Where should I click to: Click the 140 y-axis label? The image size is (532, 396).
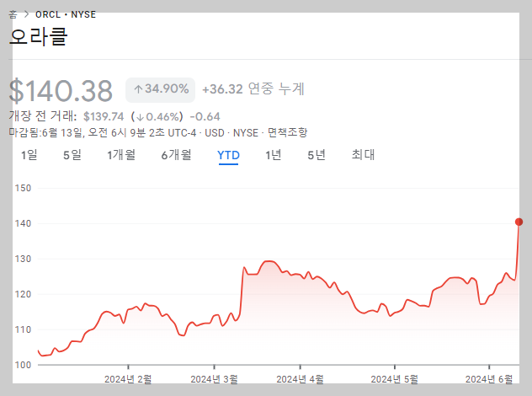[x=23, y=223]
